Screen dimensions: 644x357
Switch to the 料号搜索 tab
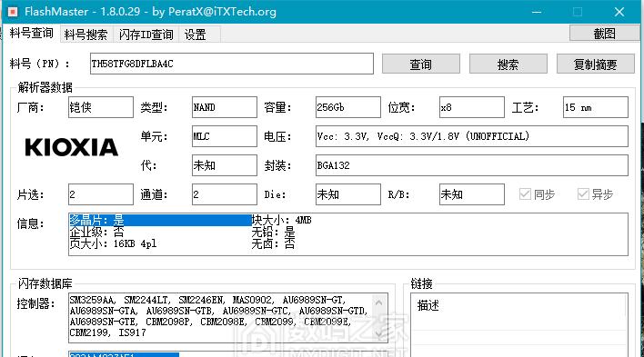click(x=86, y=35)
